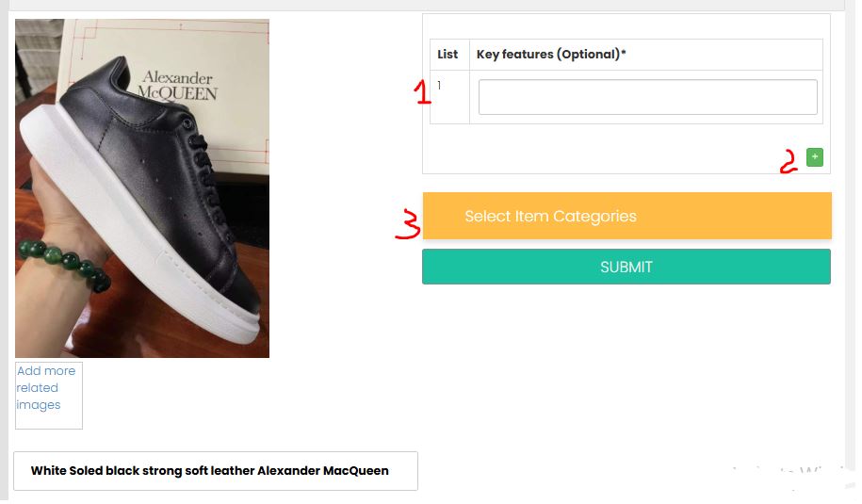862x504 pixels.
Task: Click the red handwritten number 2 annotation
Action: pyautogui.click(x=789, y=162)
